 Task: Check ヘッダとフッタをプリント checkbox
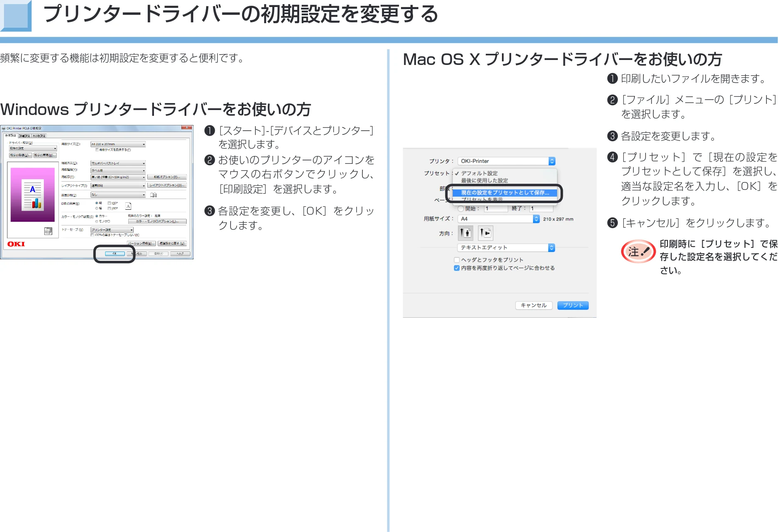tap(457, 260)
